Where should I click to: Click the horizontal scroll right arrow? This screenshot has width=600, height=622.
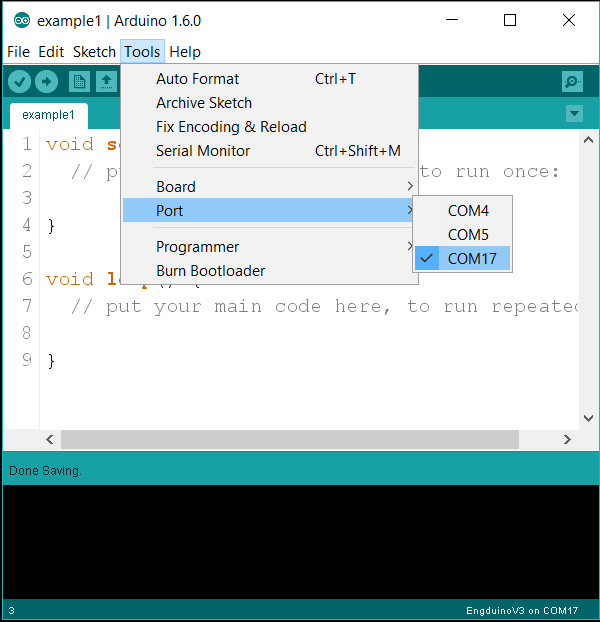click(x=567, y=440)
